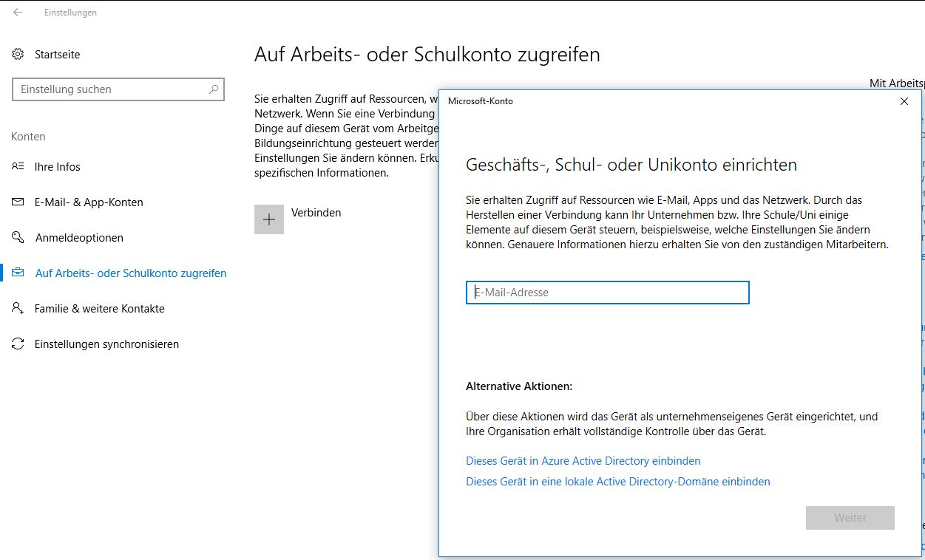
Task: Click the Familie person-plus icon
Action: (18, 308)
